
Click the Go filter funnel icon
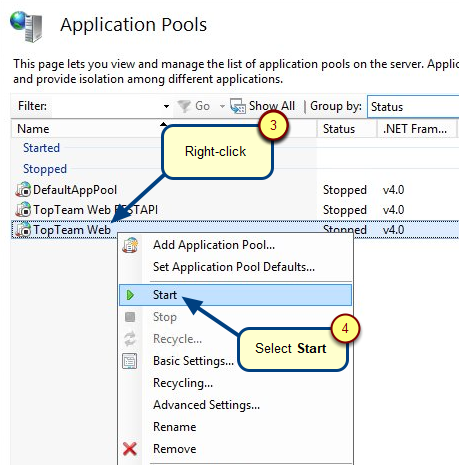[184, 106]
